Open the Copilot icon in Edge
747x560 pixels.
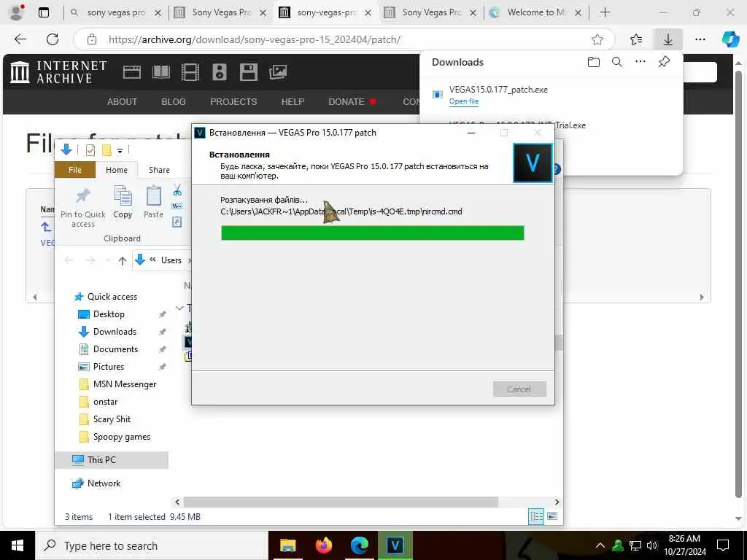(730, 39)
